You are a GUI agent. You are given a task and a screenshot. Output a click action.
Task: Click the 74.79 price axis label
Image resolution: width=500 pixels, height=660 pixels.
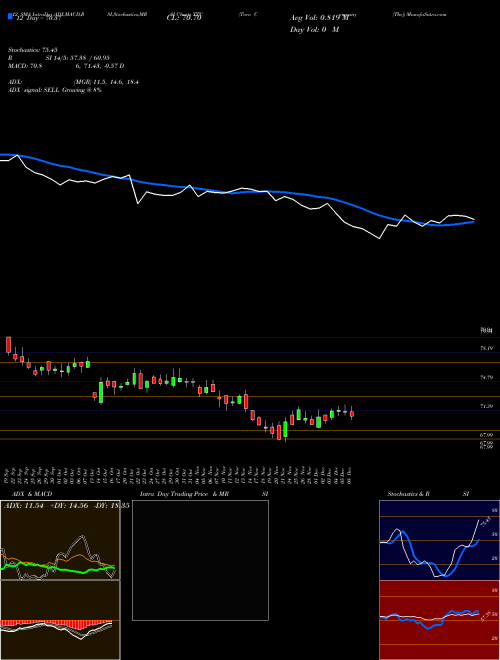487,378
